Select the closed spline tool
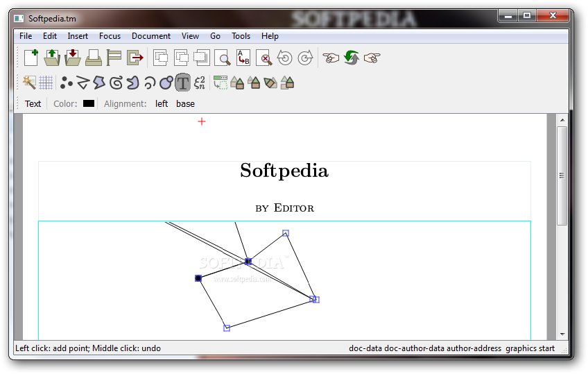 [132, 83]
